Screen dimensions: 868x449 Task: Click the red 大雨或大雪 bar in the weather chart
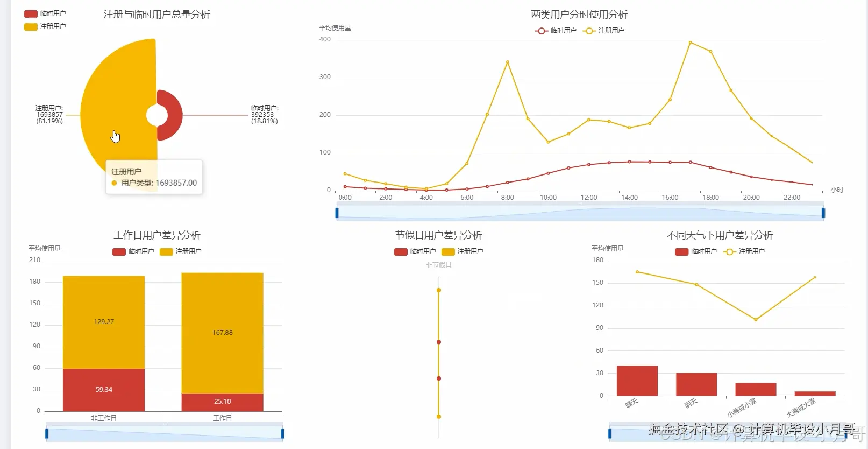click(x=815, y=394)
